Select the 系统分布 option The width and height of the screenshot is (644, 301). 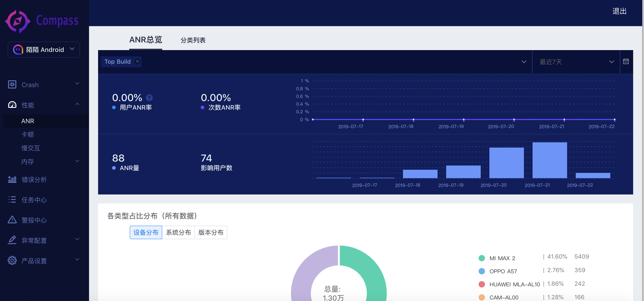pos(179,232)
